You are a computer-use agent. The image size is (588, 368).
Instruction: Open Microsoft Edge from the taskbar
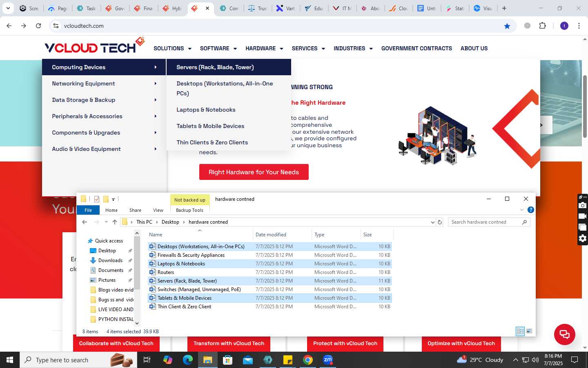click(x=188, y=360)
